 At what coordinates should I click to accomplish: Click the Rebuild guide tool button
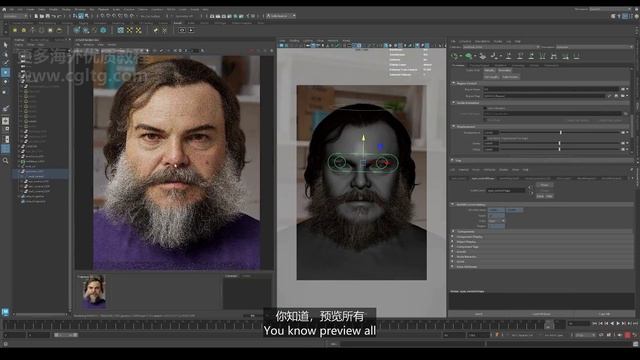point(489,70)
